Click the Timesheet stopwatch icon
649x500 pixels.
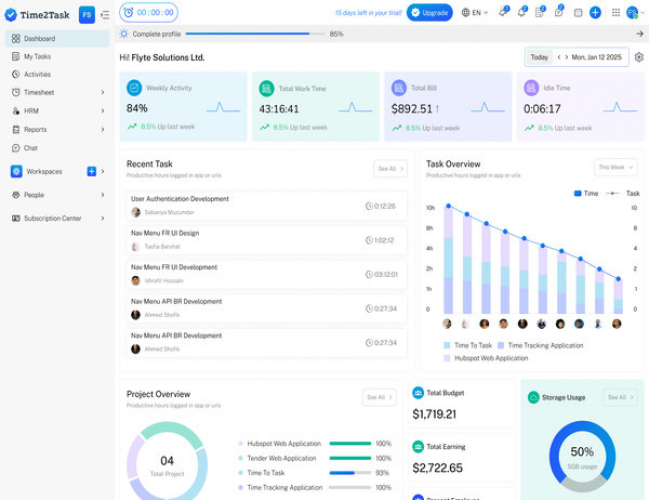(x=16, y=92)
